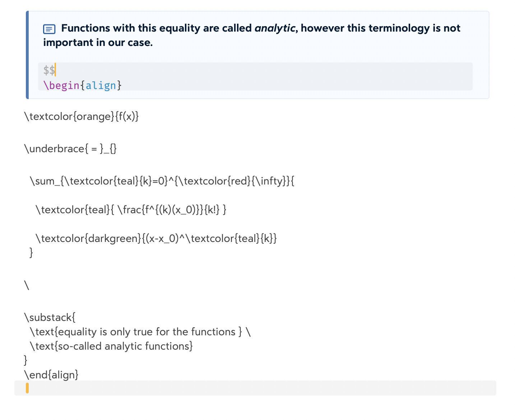
Task: Click the purple "\begin" keyword
Action: tap(61, 85)
